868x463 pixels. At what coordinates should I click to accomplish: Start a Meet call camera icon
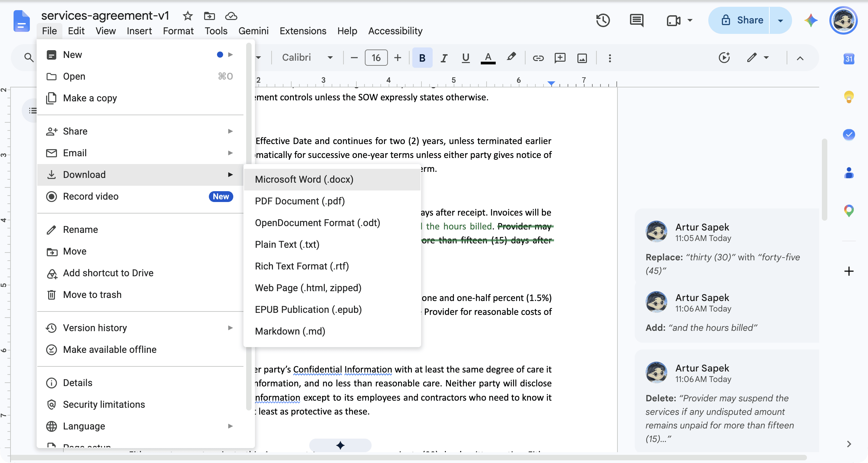(673, 20)
